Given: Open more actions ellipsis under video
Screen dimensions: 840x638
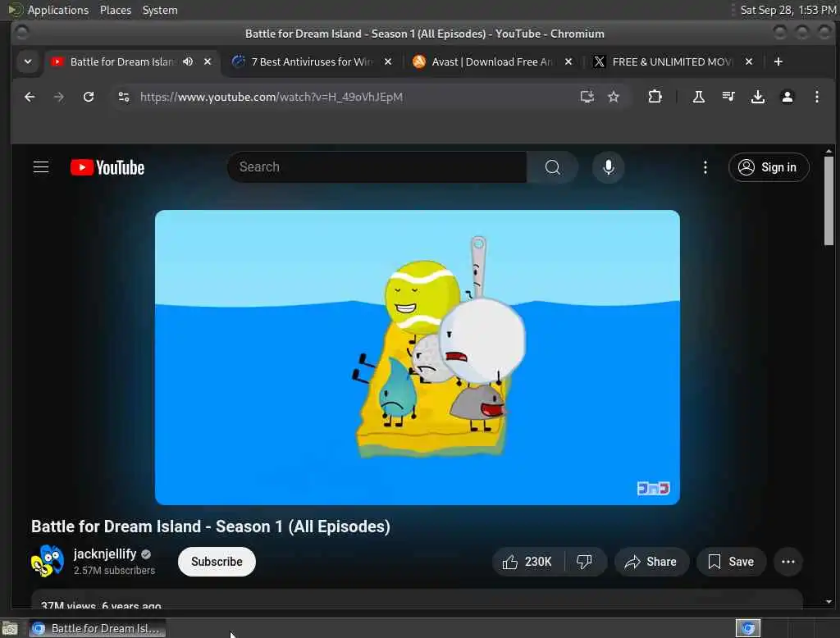Looking at the screenshot, I should (788, 562).
